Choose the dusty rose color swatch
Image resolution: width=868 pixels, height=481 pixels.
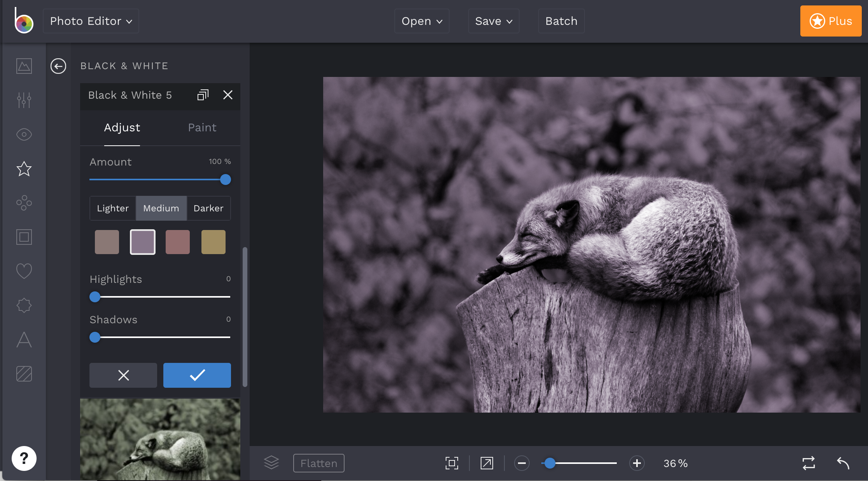(178, 242)
